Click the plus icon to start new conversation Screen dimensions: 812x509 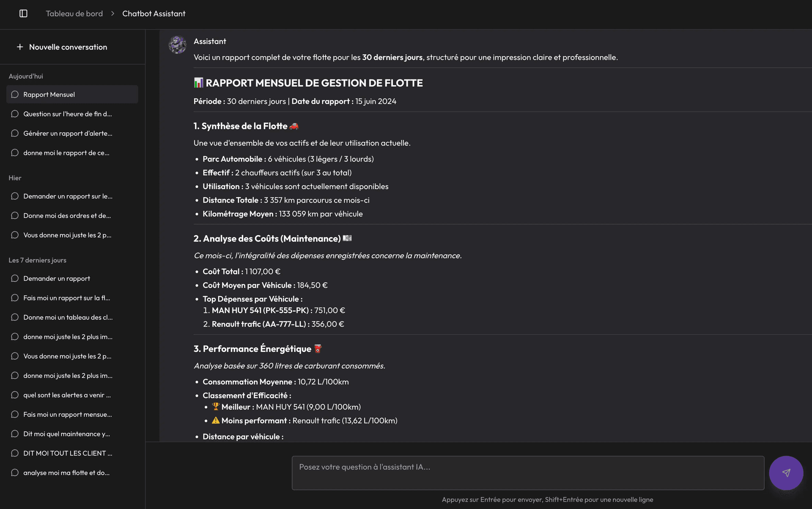[19, 47]
